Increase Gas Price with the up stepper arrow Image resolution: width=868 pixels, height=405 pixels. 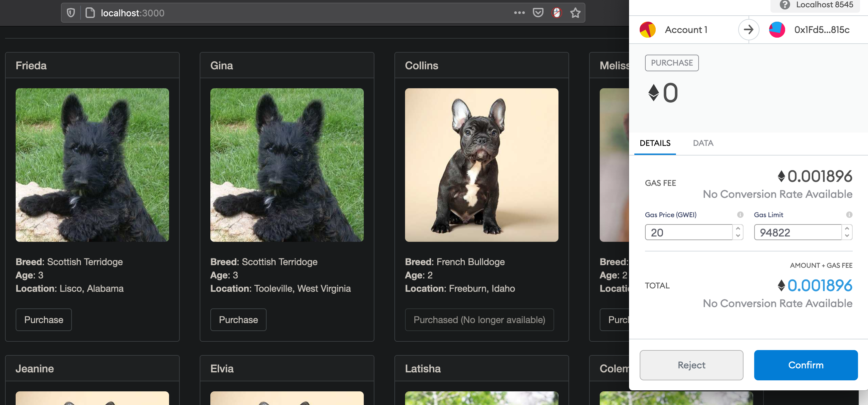point(738,228)
